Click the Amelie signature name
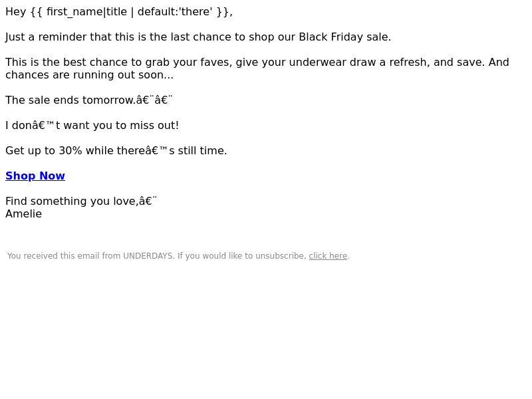Screen dimensions: 532x399 (24, 213)
